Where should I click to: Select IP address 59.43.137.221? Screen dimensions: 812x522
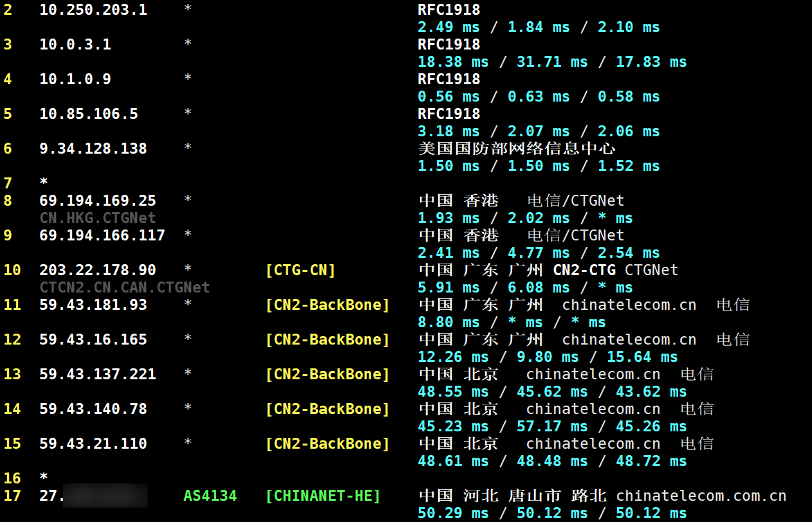click(x=98, y=374)
